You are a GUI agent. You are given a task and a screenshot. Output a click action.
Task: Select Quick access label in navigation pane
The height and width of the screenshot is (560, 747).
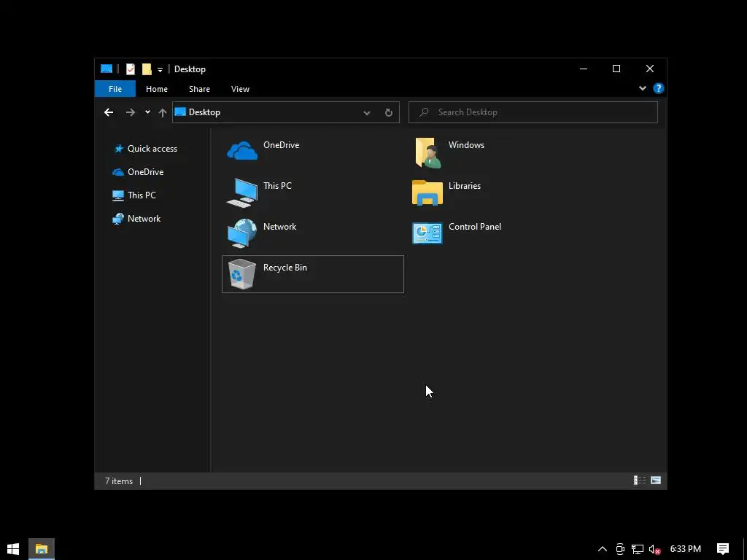pyautogui.click(x=152, y=149)
